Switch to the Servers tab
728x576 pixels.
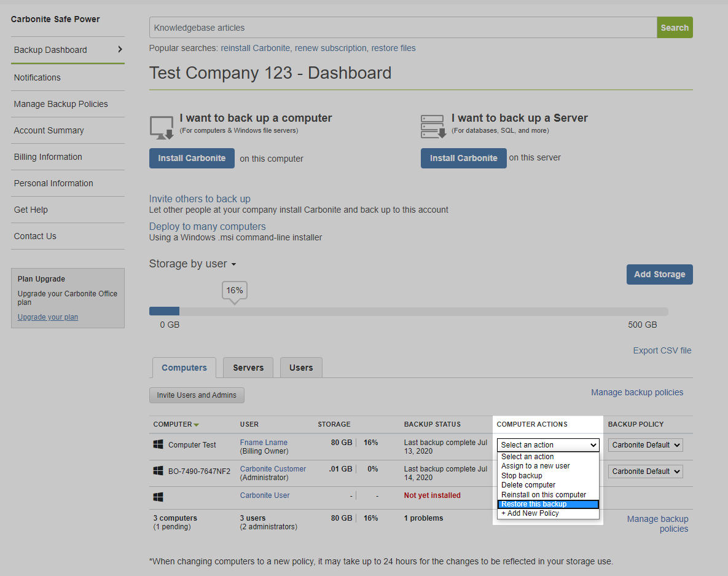pyautogui.click(x=248, y=368)
